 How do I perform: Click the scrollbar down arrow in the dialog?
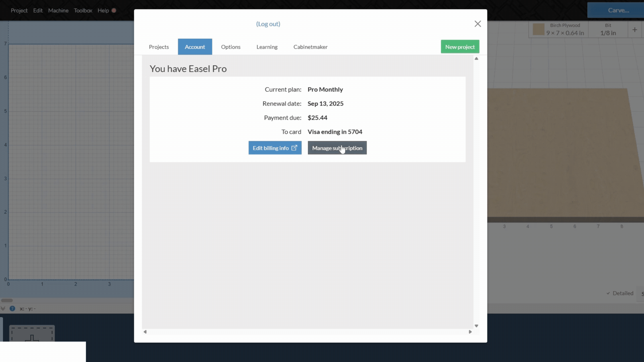(476, 325)
